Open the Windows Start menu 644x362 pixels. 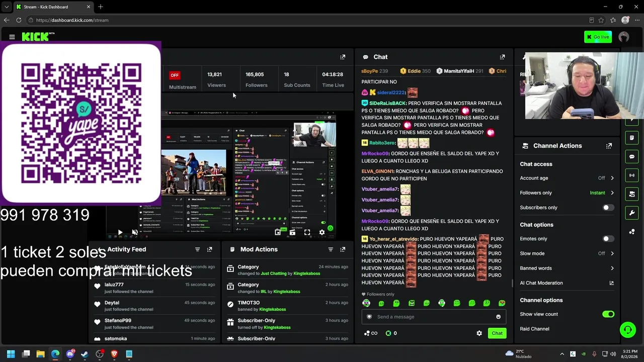11,354
